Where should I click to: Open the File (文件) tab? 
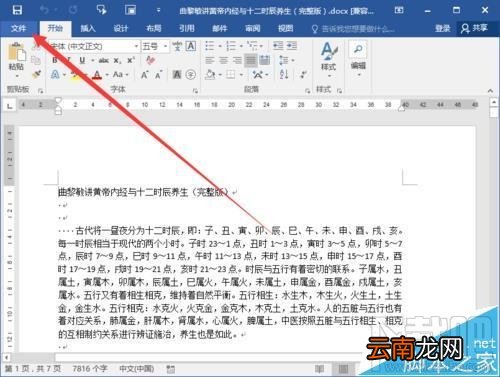pos(18,28)
